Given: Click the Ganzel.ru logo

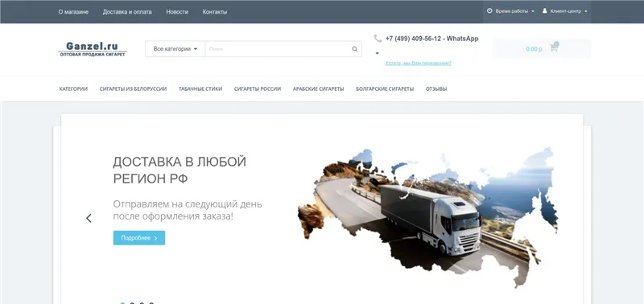Looking at the screenshot, I should (93, 49).
